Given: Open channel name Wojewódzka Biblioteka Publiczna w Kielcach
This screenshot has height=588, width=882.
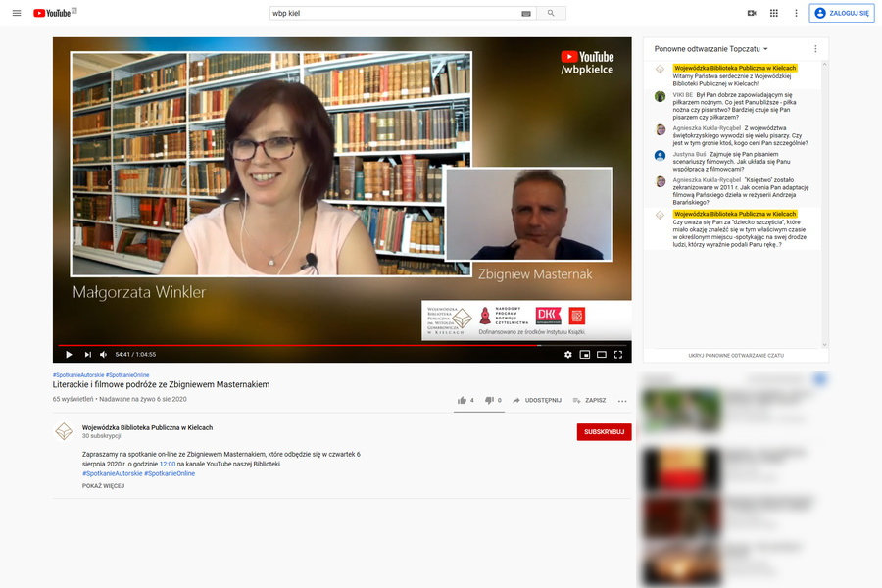Looking at the screenshot, I should coord(147,427).
